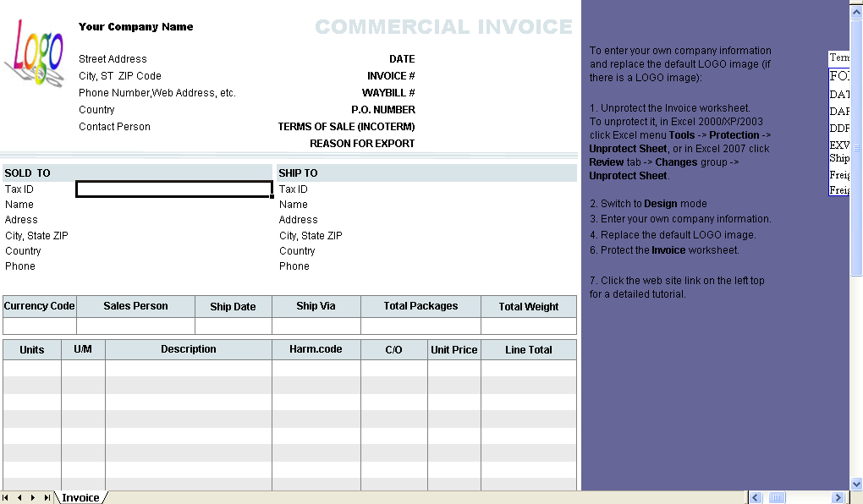Click the Harm.code column header
The height and width of the screenshot is (504, 863).
click(x=316, y=349)
